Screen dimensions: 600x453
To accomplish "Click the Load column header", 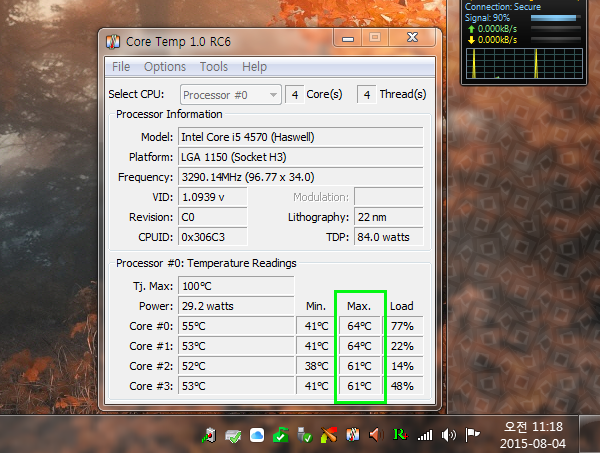I will (401, 306).
